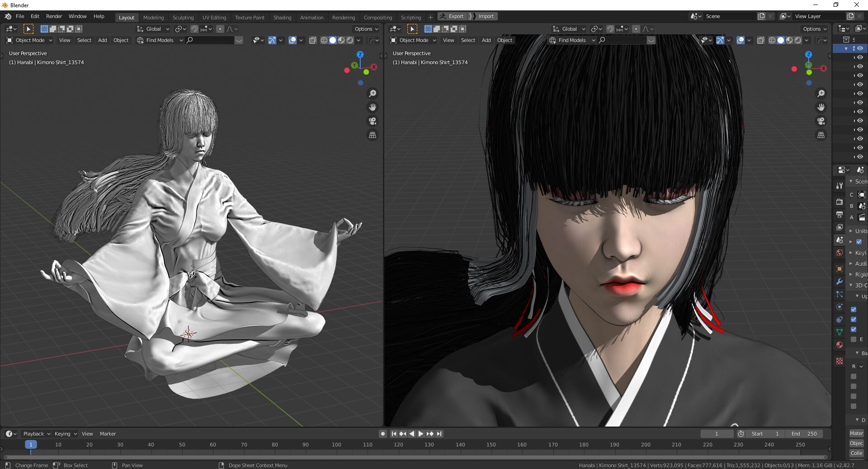Viewport: 868px width, 469px height.
Task: Toggle overlays display in left viewport
Action: click(292, 40)
